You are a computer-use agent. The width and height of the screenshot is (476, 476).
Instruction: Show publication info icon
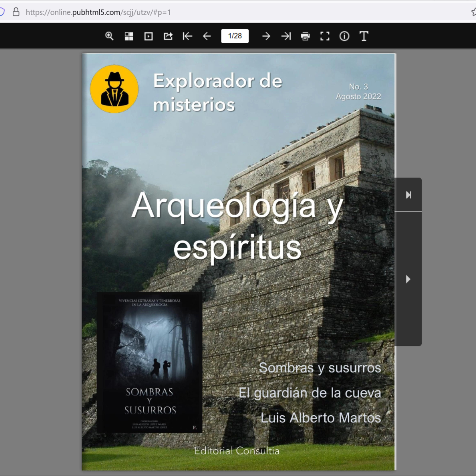click(344, 36)
